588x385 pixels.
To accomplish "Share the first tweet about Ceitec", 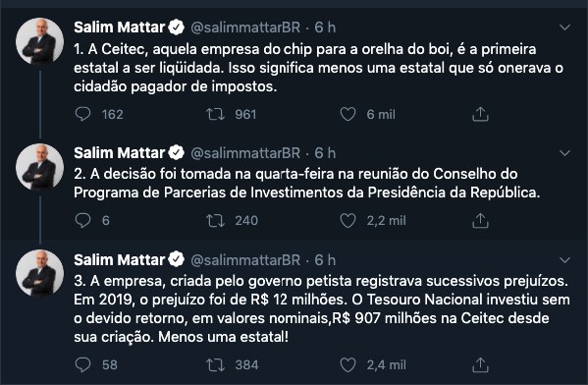I will [x=480, y=114].
